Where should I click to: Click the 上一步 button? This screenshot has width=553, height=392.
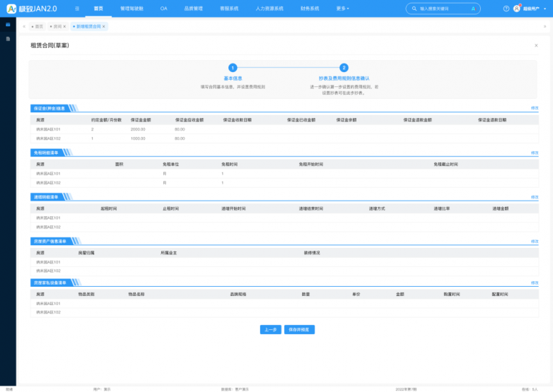coord(270,330)
